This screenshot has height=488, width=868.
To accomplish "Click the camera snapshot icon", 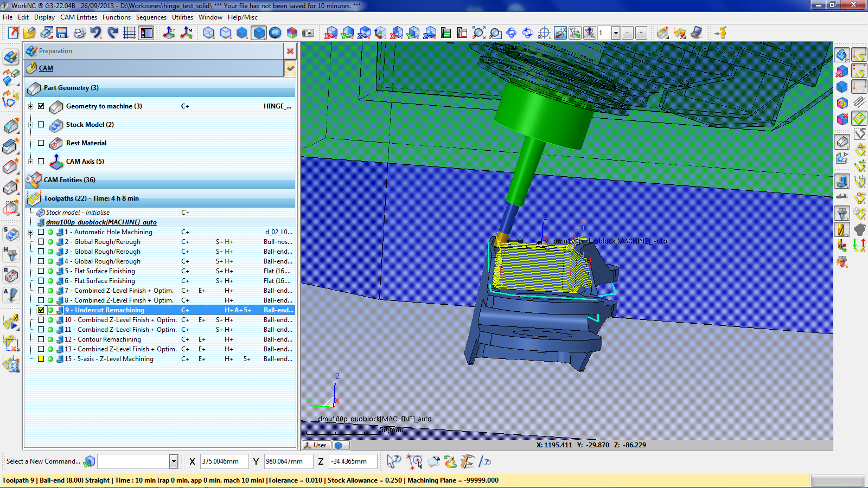I will point(308,33).
